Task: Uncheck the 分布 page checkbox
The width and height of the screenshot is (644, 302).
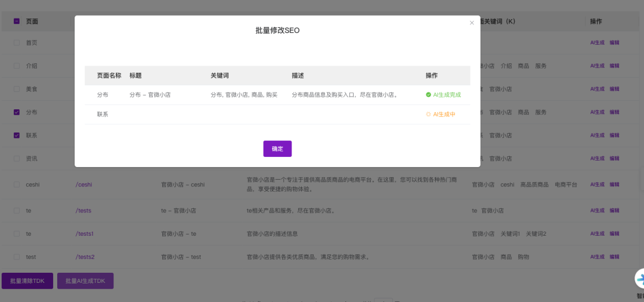Action: coord(17,112)
